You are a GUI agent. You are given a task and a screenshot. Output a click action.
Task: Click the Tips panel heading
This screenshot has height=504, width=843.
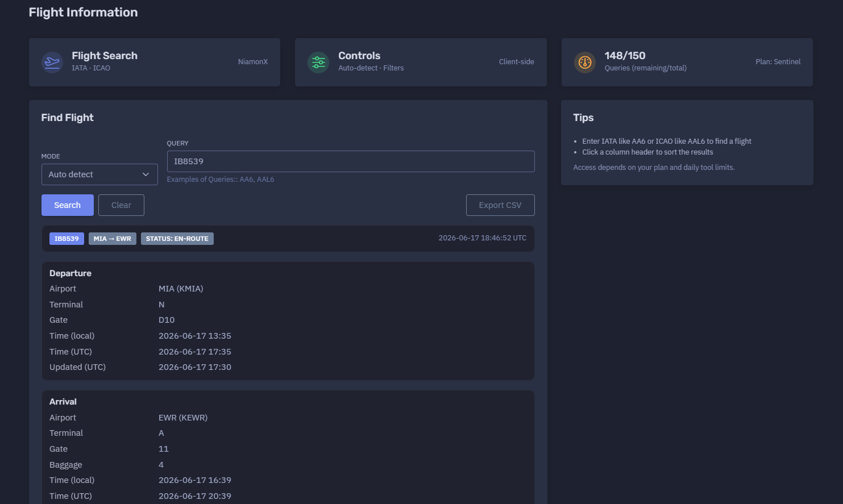pyautogui.click(x=583, y=118)
